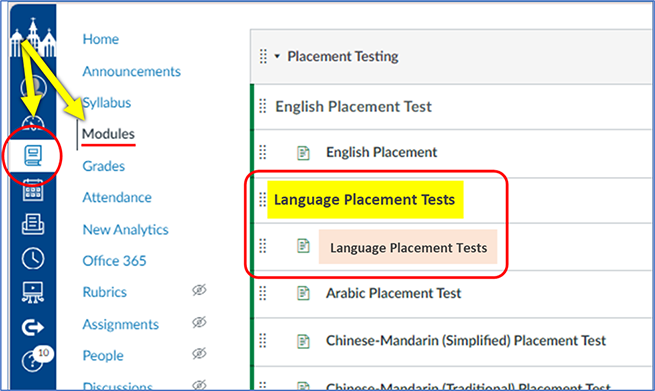Open the Inbox icon in global navigation
Viewport: 655px width, 391px height.
(33, 224)
